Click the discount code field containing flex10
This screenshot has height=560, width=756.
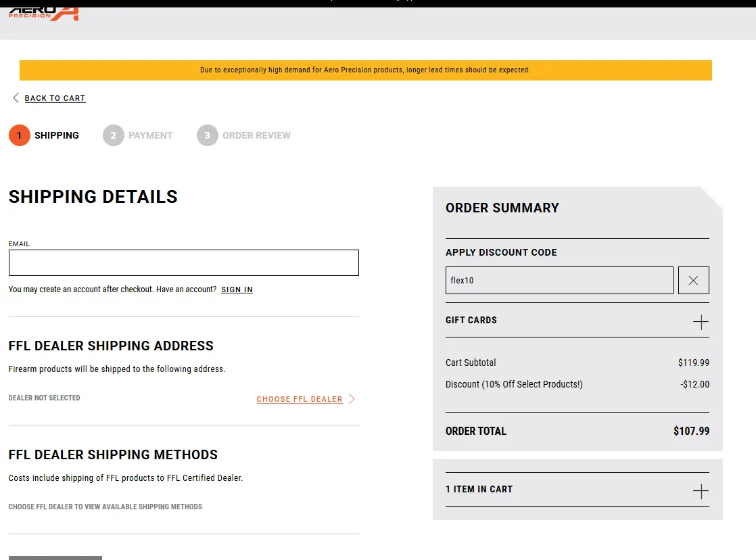(559, 280)
